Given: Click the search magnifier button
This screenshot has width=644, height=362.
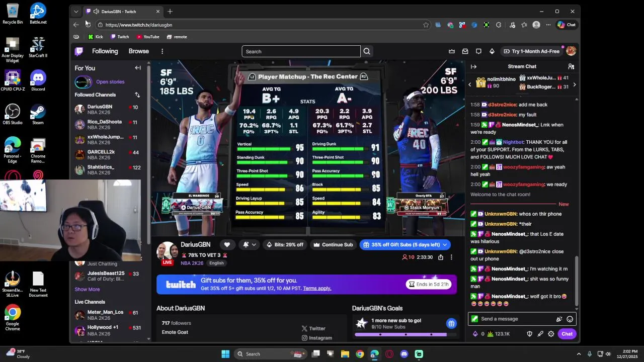Looking at the screenshot, I should pyautogui.click(x=367, y=51).
